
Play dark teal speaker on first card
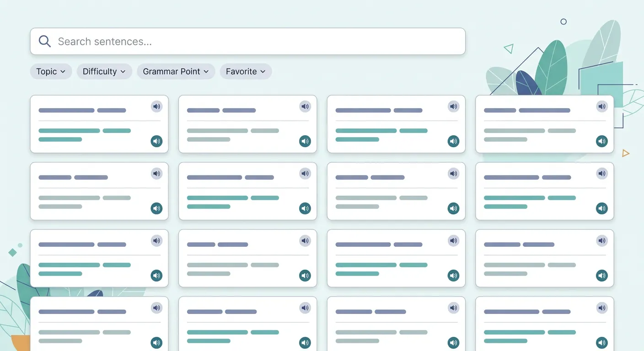coord(157,141)
